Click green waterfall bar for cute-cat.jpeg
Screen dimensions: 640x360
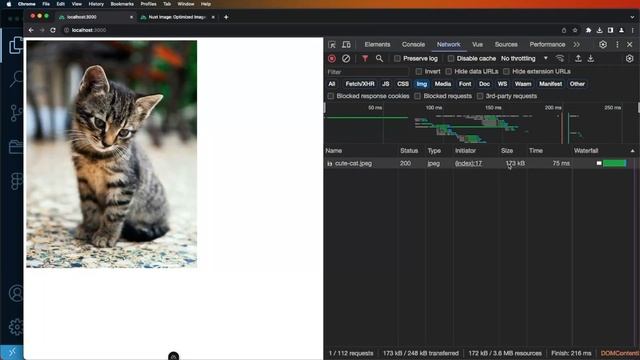[614, 163]
